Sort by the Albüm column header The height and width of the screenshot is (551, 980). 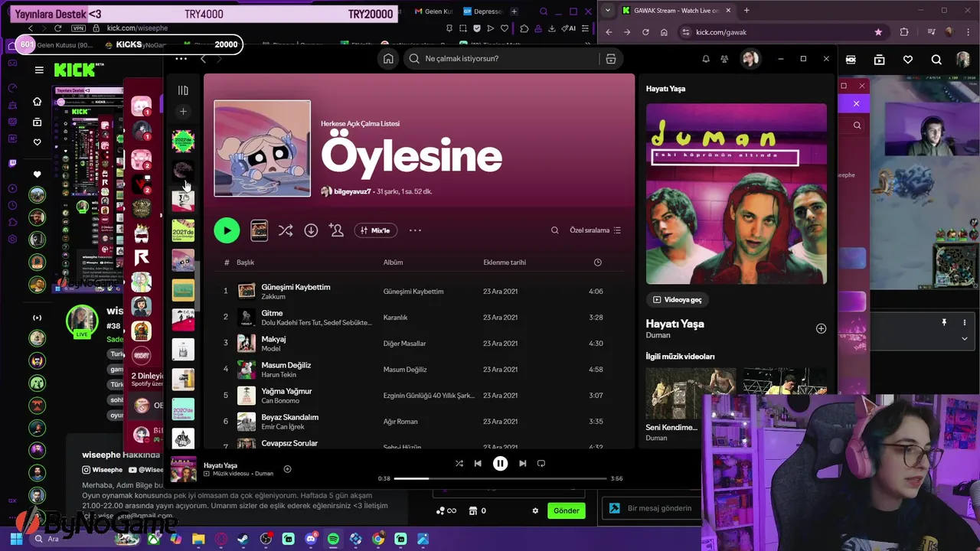click(393, 262)
